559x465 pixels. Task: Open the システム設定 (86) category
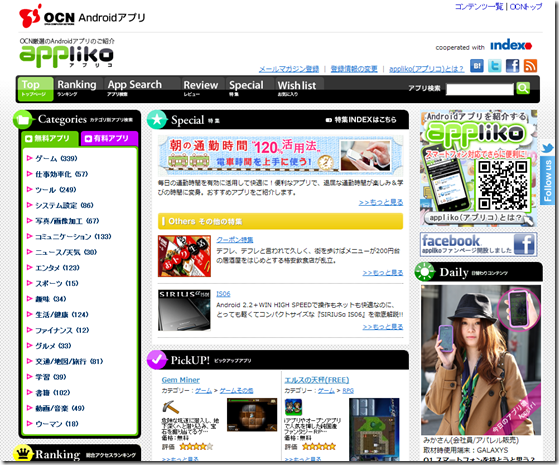[x=64, y=205]
